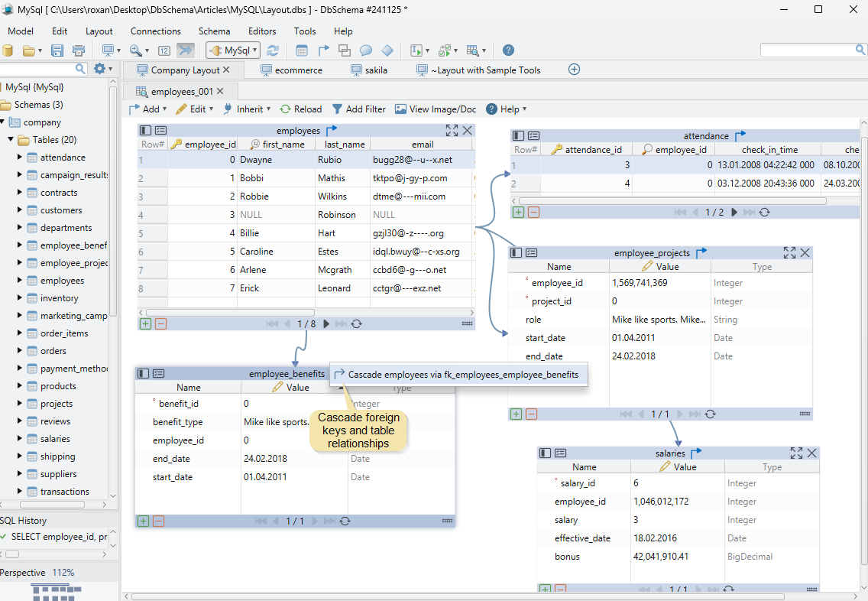Switch employees panel to grid view

(145, 130)
